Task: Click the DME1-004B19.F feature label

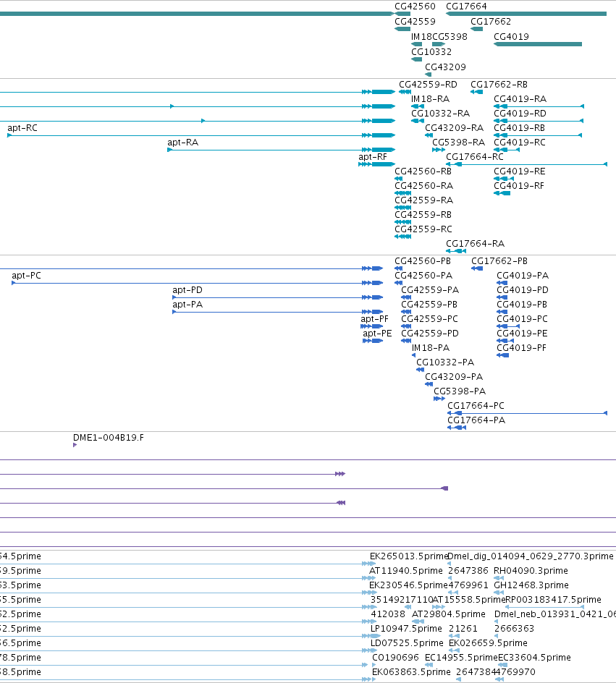Action: coord(108,437)
